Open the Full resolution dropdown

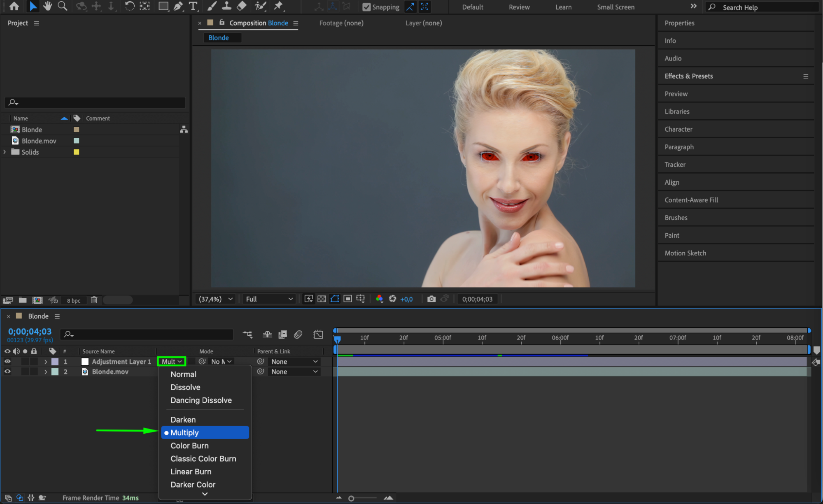coord(269,299)
